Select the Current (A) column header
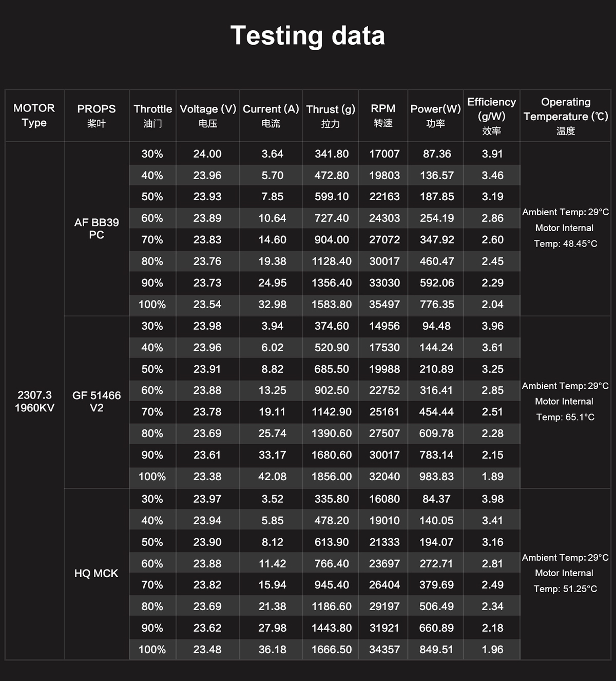The image size is (616, 681). pos(271,116)
